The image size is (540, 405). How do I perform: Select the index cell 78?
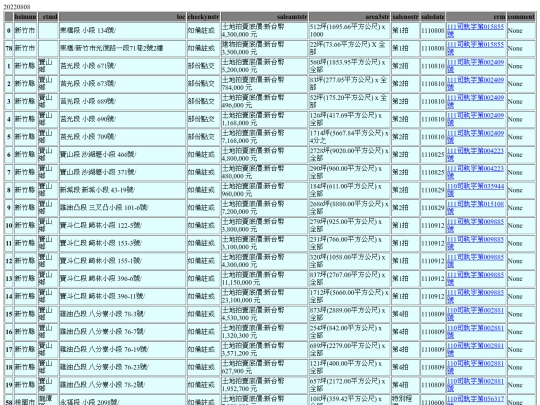coord(9,48)
